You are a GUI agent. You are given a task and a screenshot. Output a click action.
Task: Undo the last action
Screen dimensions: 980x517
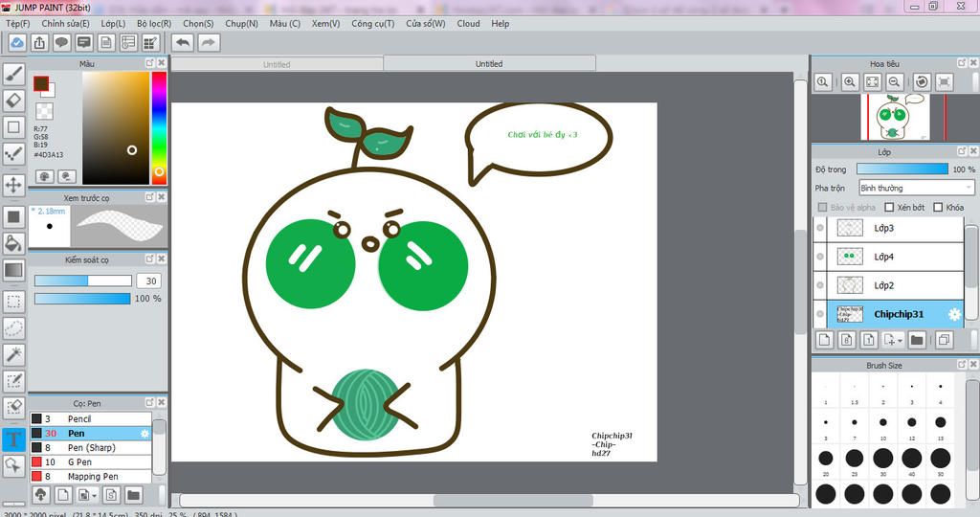[183, 42]
